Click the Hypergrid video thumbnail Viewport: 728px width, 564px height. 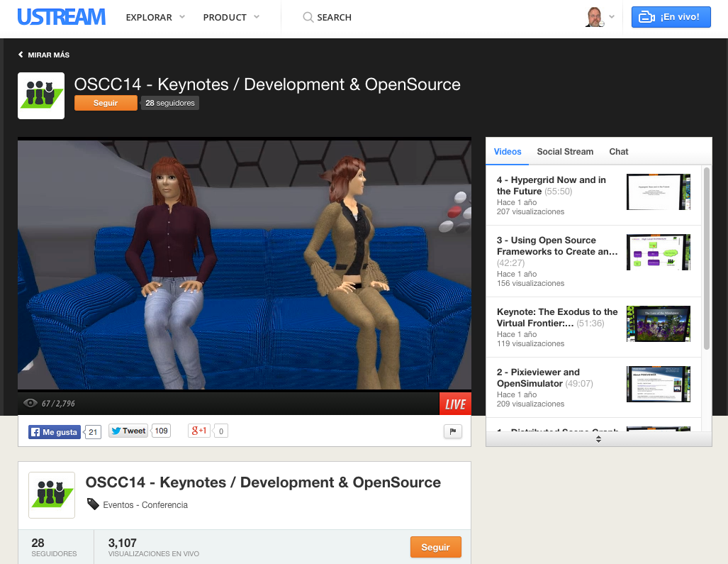(659, 192)
